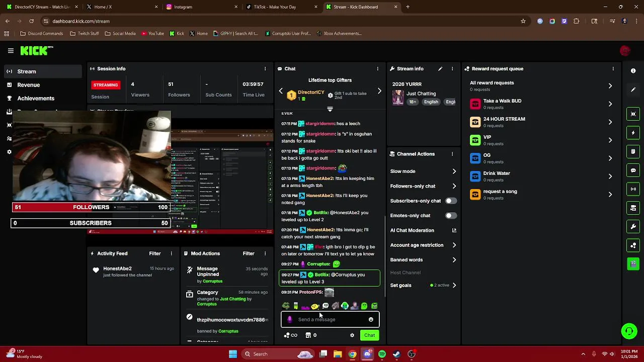Open Spotify from the Windows taskbar

(382, 354)
